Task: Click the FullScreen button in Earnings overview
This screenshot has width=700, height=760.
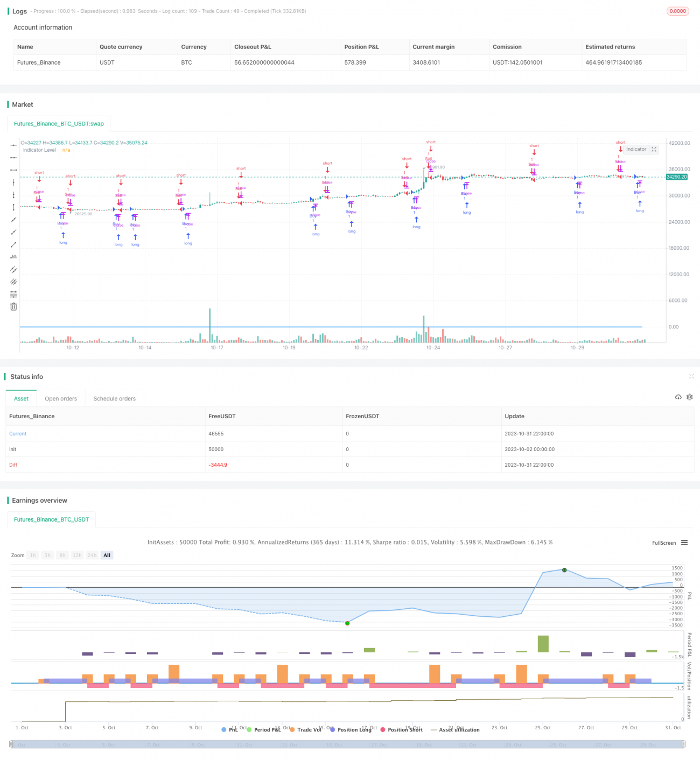Action: [x=664, y=543]
